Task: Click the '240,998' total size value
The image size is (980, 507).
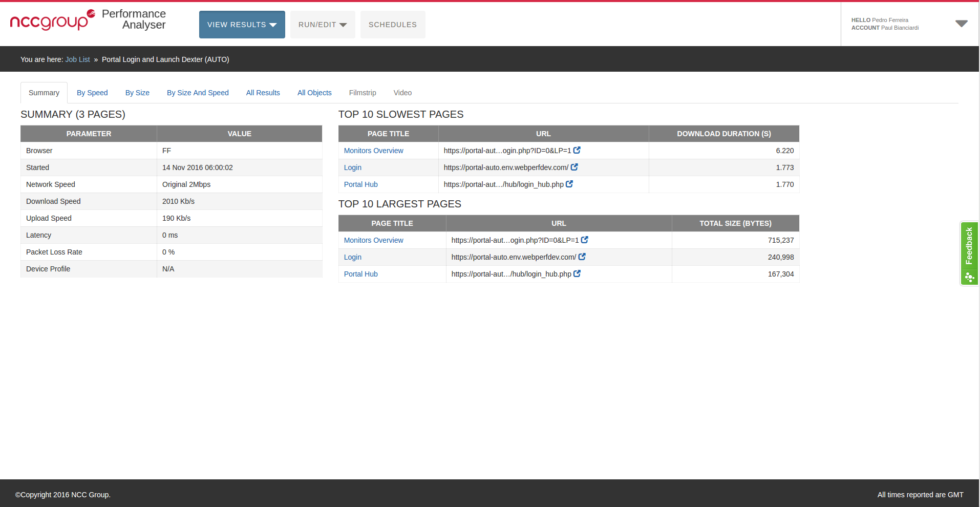Action: click(781, 257)
